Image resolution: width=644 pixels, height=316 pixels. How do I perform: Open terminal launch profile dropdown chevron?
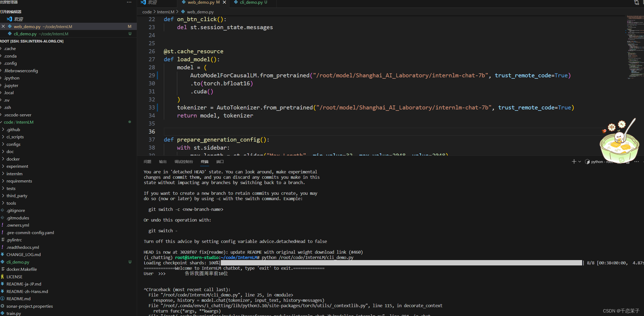coord(579,162)
